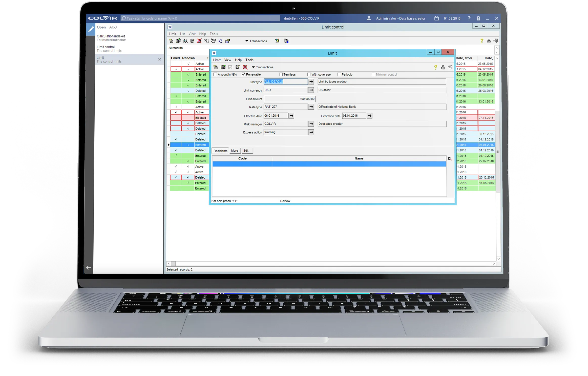Close the Limit item in sidebar
This screenshot has width=588, height=376.
coord(159,59)
